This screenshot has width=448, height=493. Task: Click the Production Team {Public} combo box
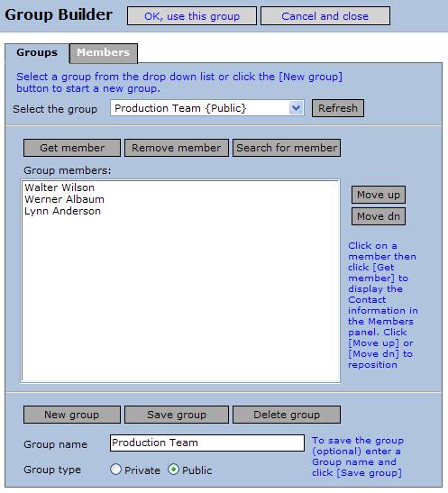[207, 108]
